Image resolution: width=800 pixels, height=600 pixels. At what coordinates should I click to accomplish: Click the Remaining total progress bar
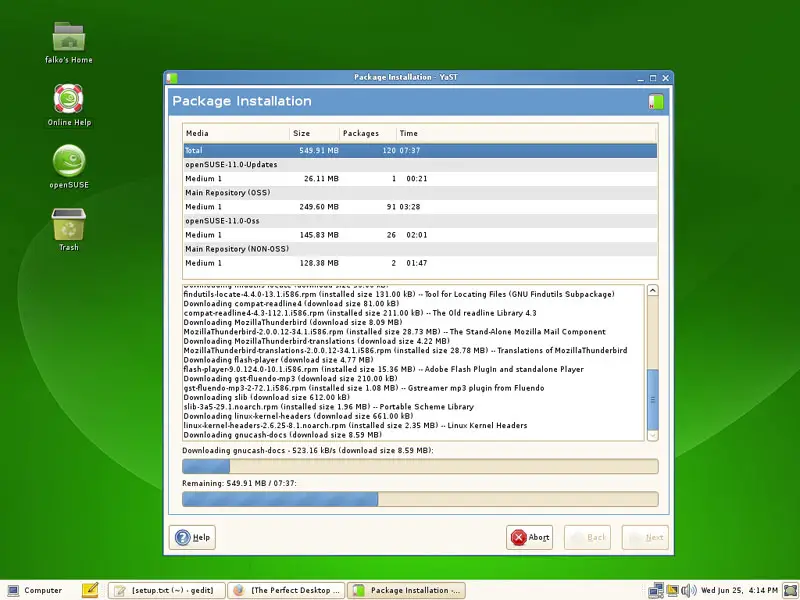coord(420,499)
